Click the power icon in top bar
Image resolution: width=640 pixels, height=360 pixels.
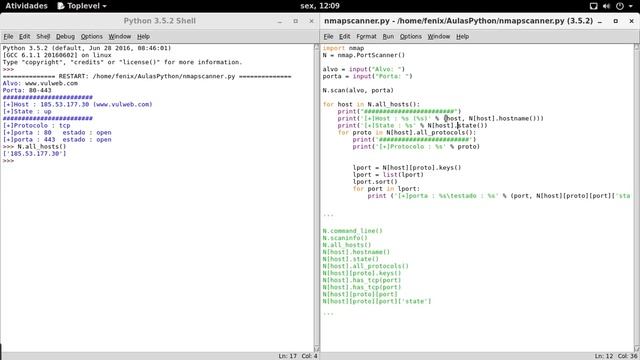pyautogui.click(x=620, y=6)
